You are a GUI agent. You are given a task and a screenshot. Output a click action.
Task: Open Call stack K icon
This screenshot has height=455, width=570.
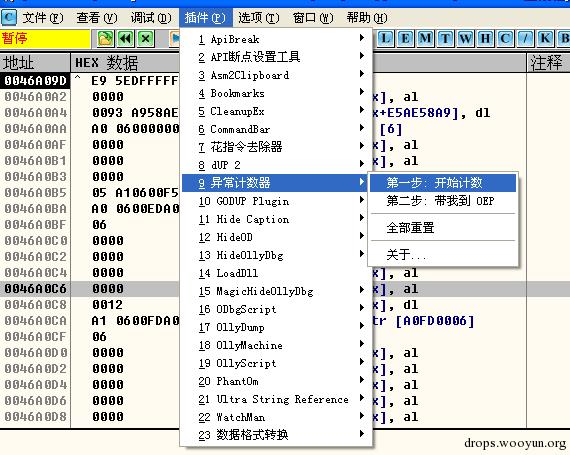(x=545, y=38)
